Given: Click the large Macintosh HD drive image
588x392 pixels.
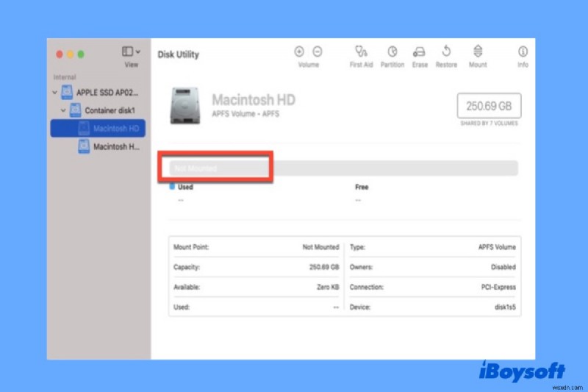Looking at the screenshot, I should pos(184,105).
